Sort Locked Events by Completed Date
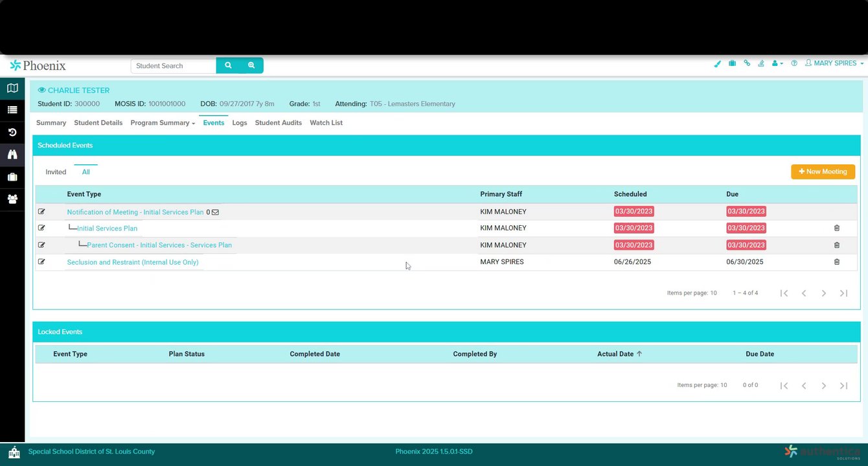The width and height of the screenshot is (868, 466). coord(315,354)
